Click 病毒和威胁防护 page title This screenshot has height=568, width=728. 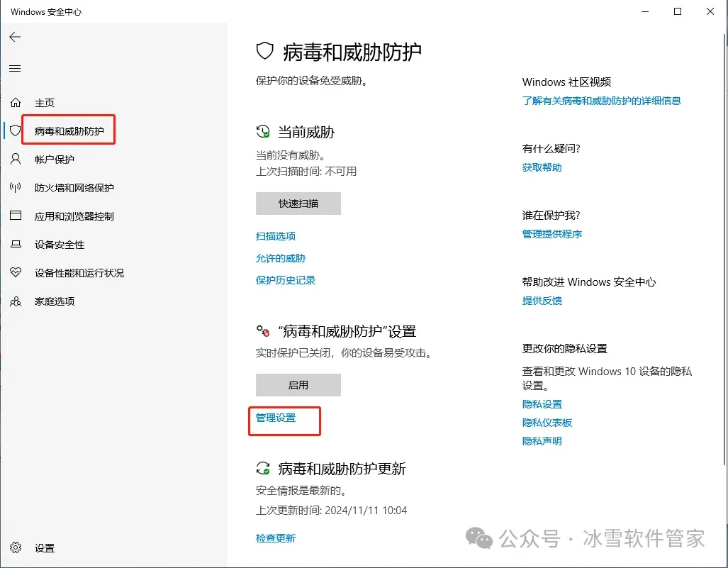pos(352,52)
